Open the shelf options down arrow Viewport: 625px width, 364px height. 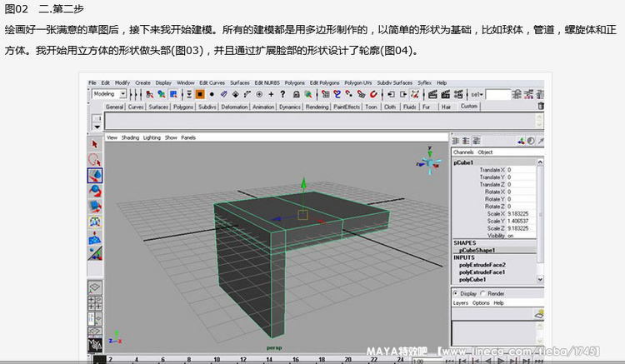(x=97, y=127)
